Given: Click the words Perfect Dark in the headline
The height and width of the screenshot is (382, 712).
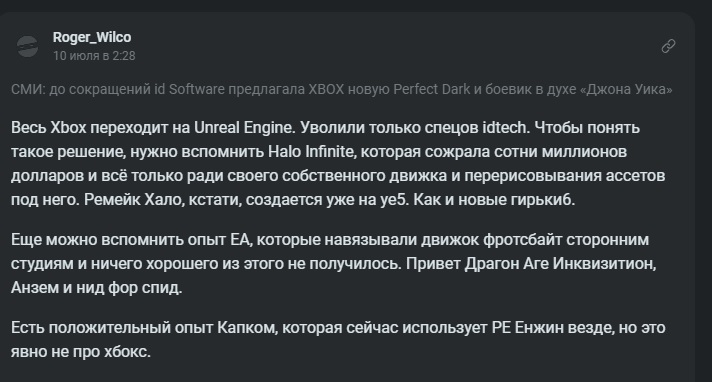Looking at the screenshot, I should click(431, 89).
